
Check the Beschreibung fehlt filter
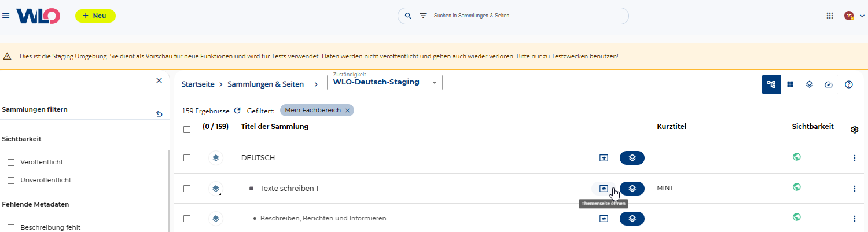(11, 227)
